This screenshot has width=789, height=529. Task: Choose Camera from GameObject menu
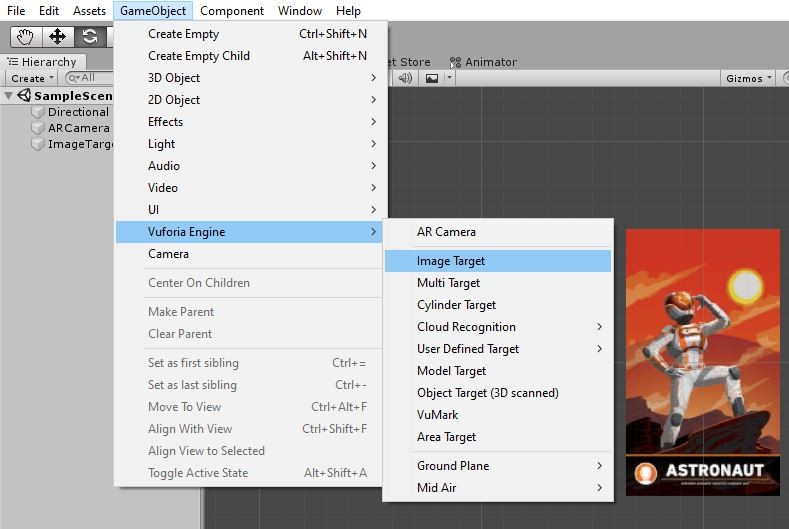coord(249,254)
